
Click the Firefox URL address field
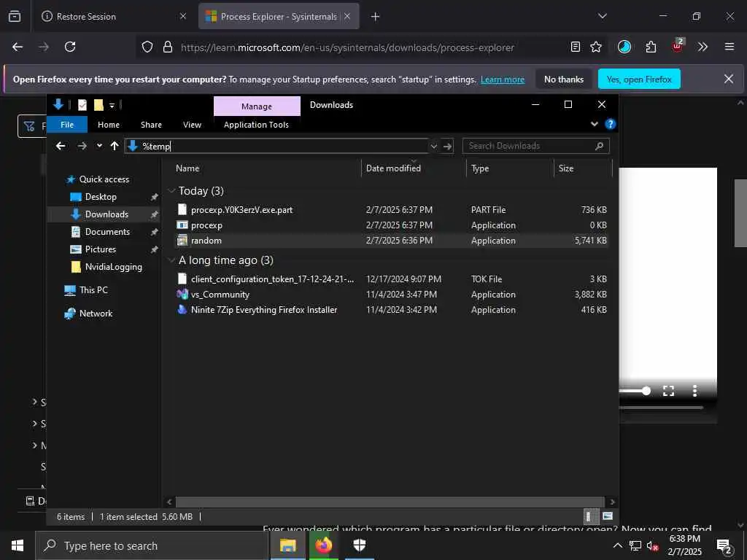pos(347,47)
